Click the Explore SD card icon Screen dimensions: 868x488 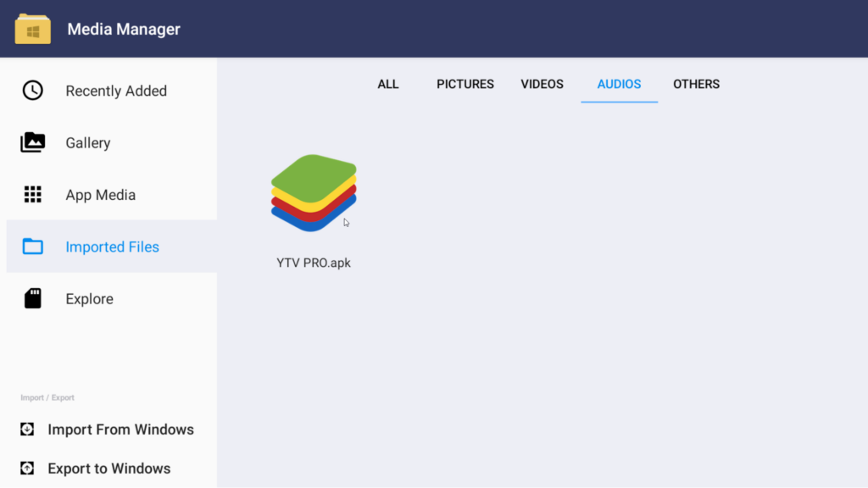pyautogui.click(x=33, y=298)
